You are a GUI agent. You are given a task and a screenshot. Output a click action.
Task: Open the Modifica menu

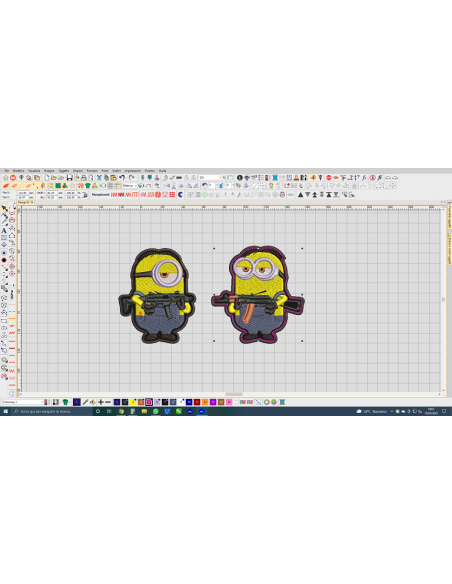[x=19, y=171]
